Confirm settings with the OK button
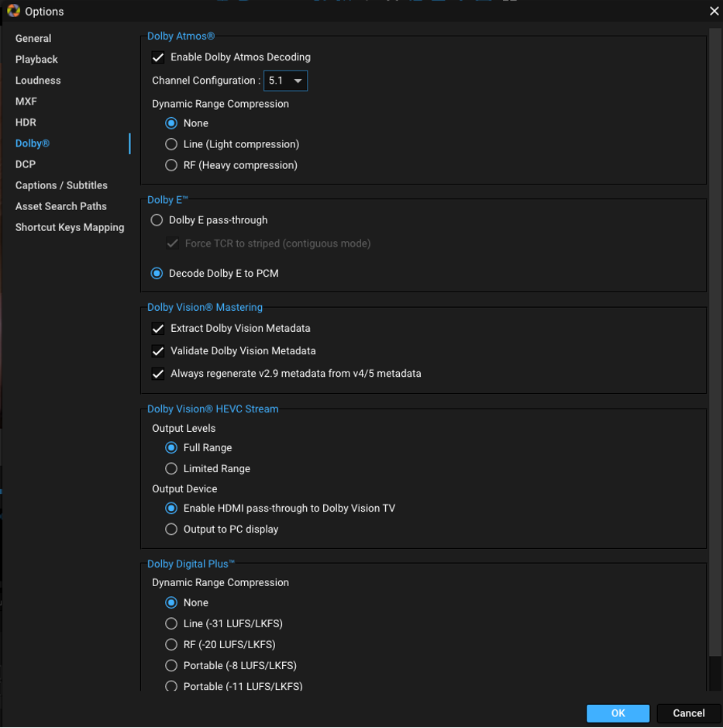The height and width of the screenshot is (728, 723). click(x=618, y=713)
